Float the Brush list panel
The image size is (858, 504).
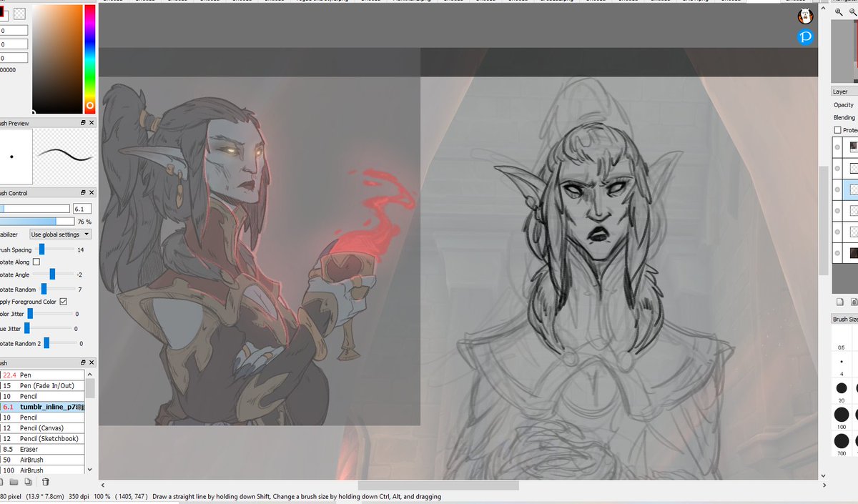tap(83, 363)
